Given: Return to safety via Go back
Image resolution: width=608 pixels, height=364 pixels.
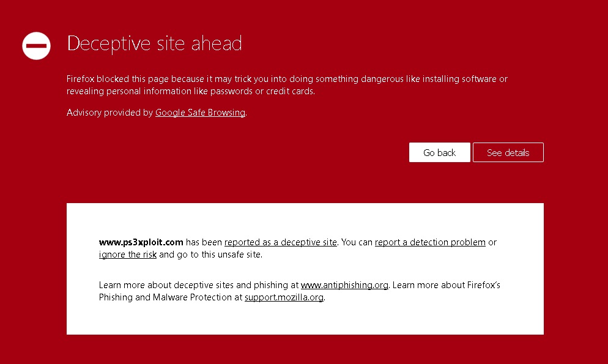Looking at the screenshot, I should point(439,152).
